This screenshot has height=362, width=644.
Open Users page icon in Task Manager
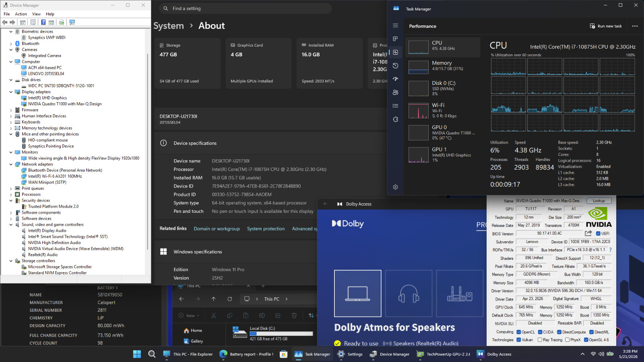395,93
